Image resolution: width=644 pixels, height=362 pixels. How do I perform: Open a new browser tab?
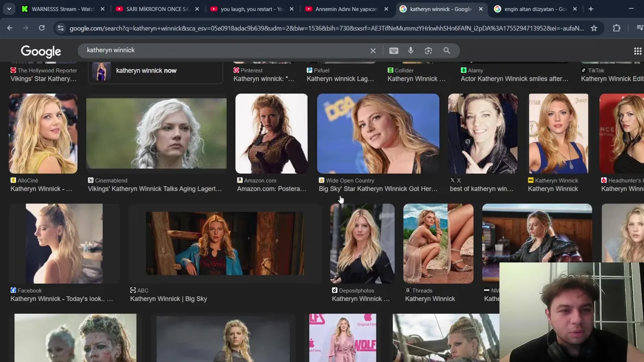pos(591,9)
